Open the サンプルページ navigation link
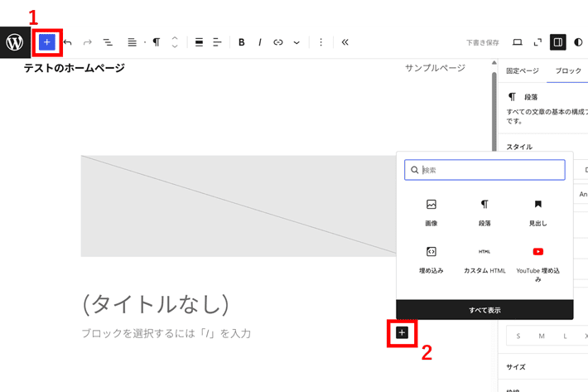 point(435,68)
